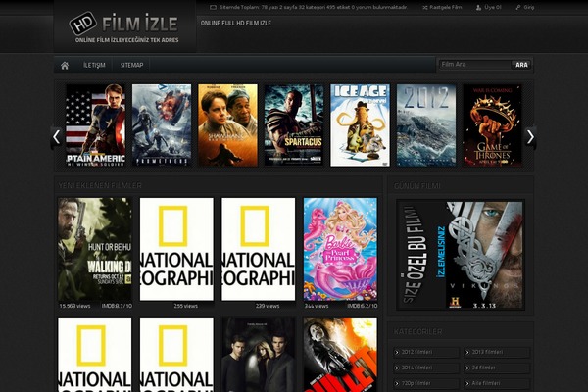Click the IMDB 8.7/10 rating under Walking Dead

pos(117,306)
